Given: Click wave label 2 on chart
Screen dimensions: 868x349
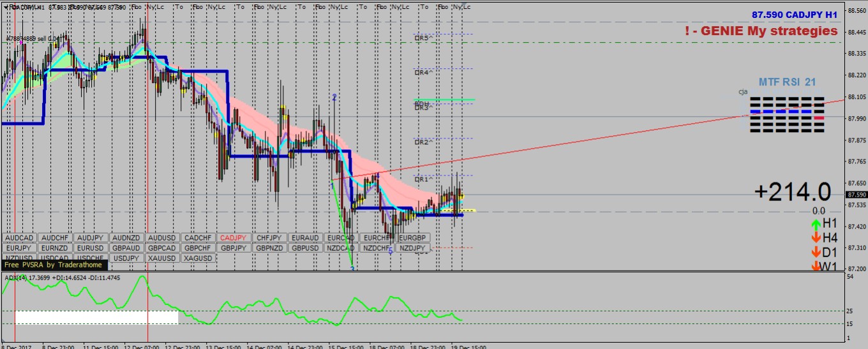Looking at the screenshot, I should [334, 97].
